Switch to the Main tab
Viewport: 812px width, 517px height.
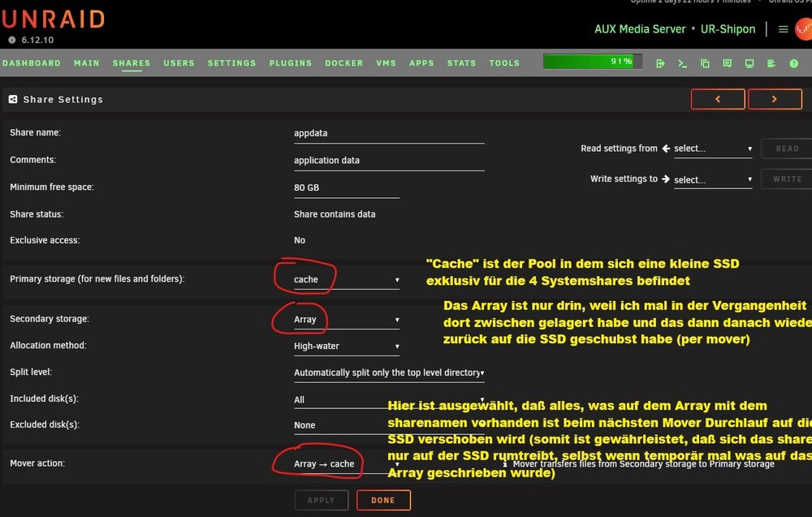pos(87,63)
